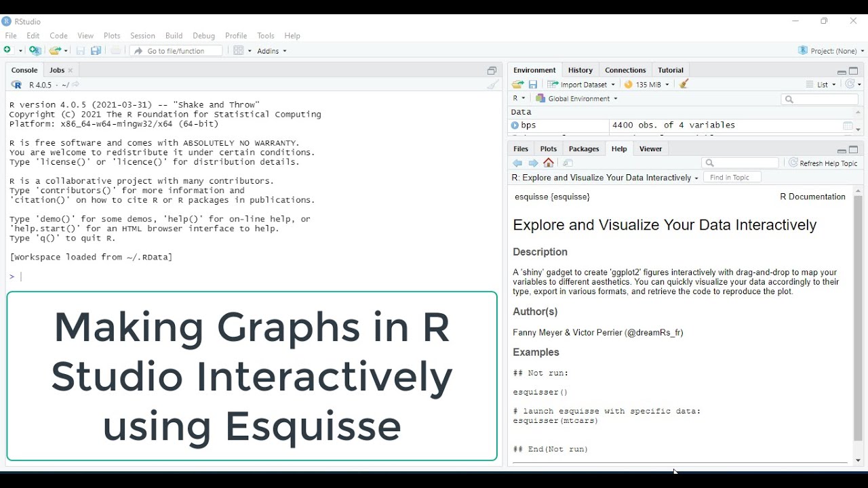Image resolution: width=868 pixels, height=488 pixels.
Task: Open the Global Environment dropdown
Action: [x=577, y=99]
